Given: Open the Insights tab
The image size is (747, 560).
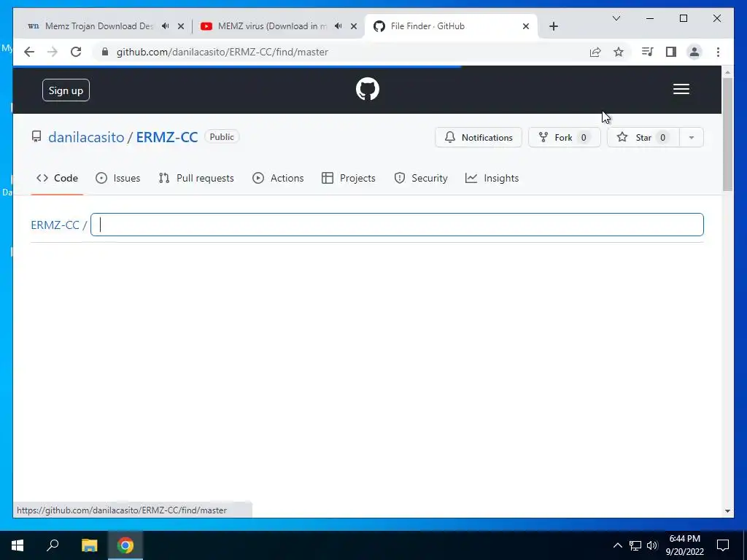Looking at the screenshot, I should coord(492,178).
